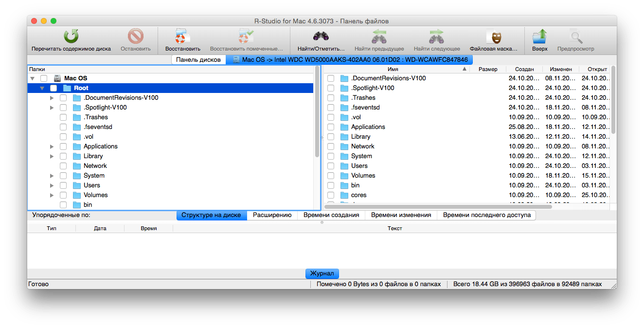Viewport: 644px width, 328px height.
Task: Expand Library folder in tree
Action: (x=52, y=156)
